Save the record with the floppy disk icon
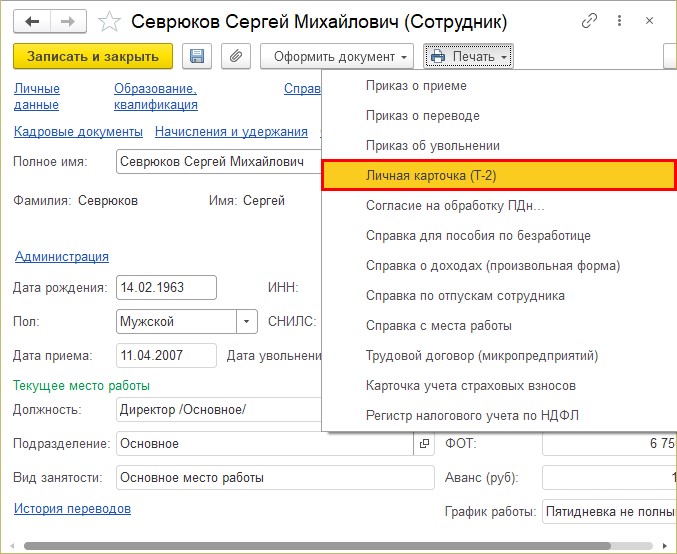677x554 pixels. (197, 56)
